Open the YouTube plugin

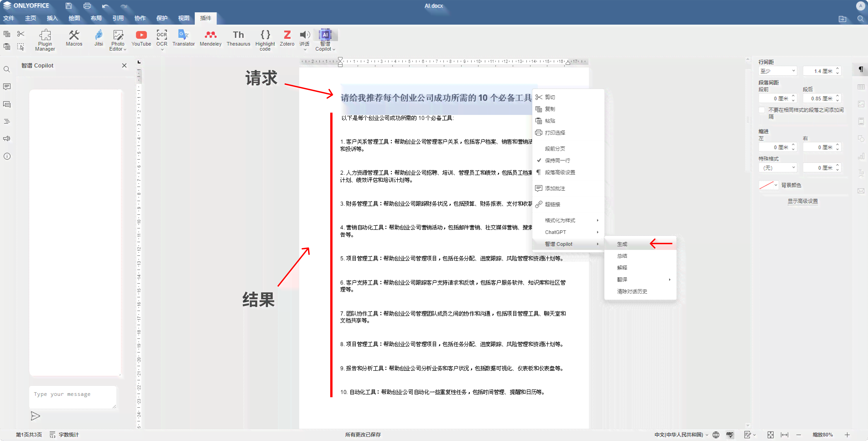pos(141,38)
